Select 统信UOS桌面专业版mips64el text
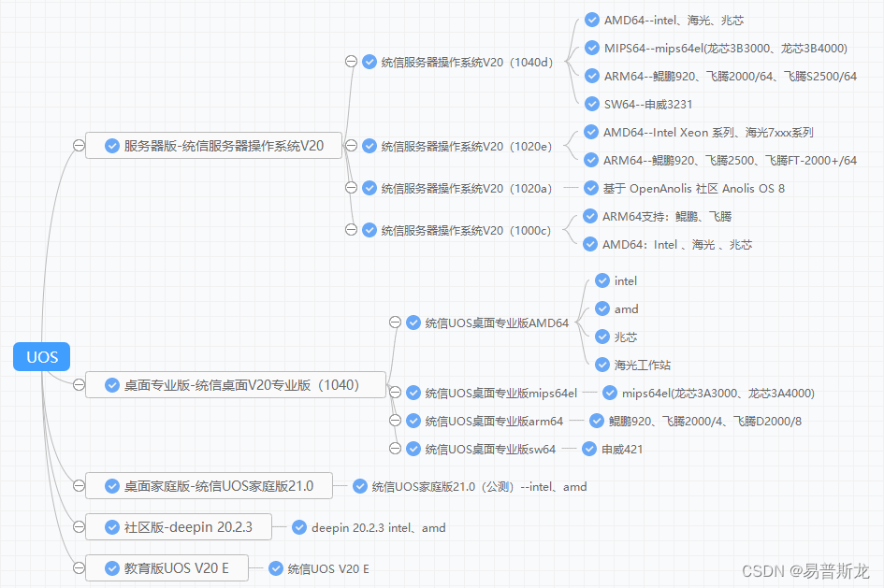 click(x=501, y=394)
